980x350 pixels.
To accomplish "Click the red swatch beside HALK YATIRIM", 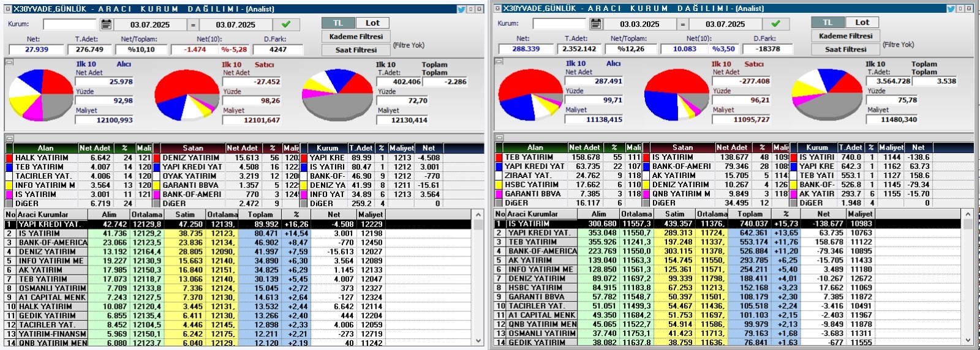I will pyautogui.click(x=9, y=158).
